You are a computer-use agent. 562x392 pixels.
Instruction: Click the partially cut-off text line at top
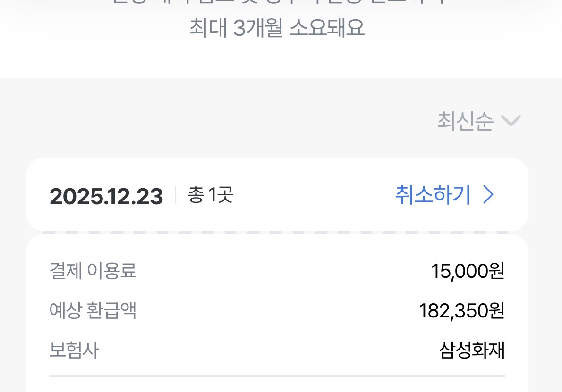tap(277, 2)
